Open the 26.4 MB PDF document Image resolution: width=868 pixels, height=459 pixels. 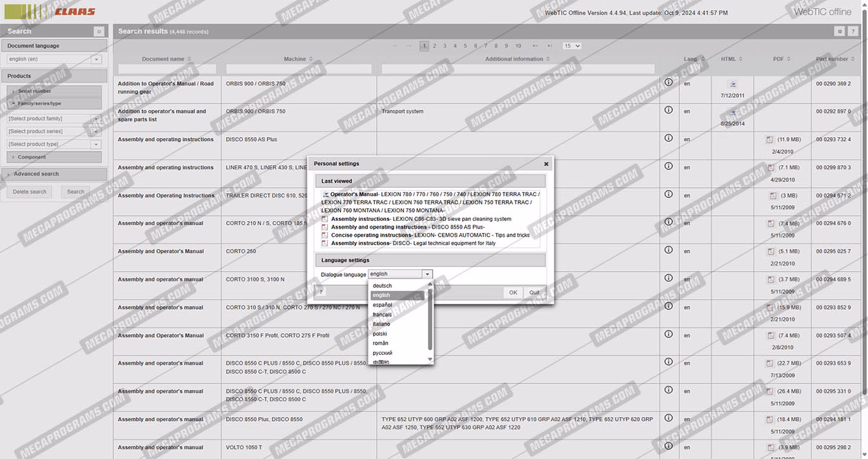click(x=771, y=392)
